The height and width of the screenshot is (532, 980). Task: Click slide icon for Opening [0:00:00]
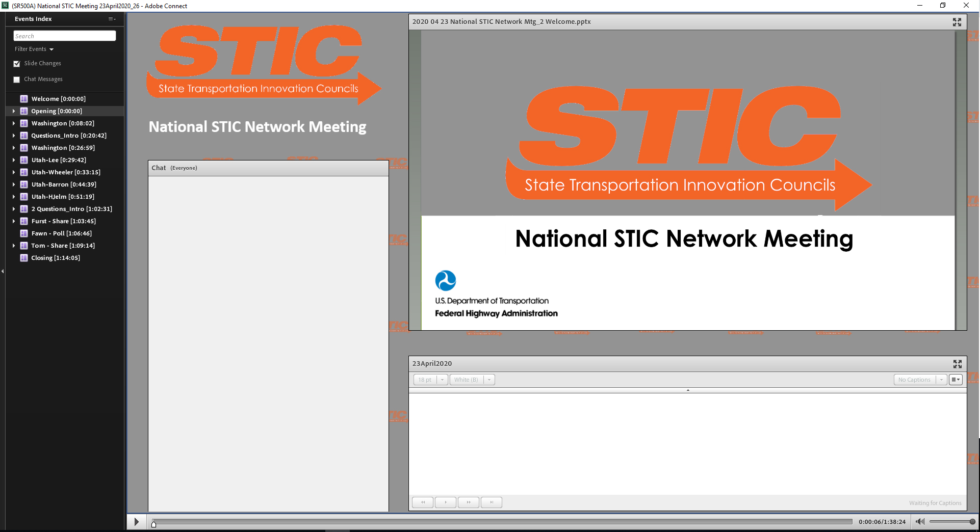pos(24,111)
